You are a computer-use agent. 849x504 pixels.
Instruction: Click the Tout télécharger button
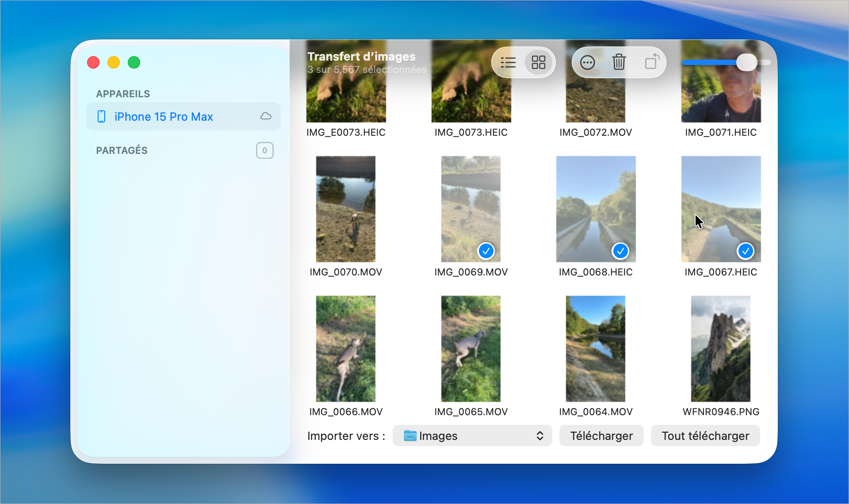[705, 435]
